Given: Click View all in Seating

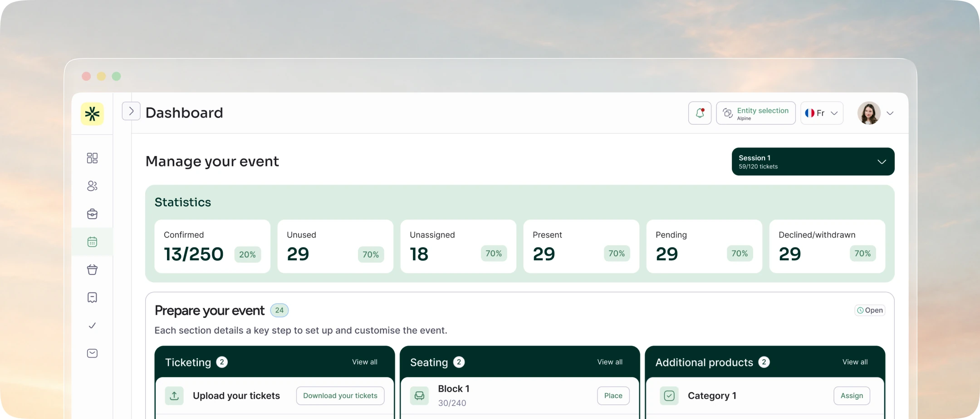Looking at the screenshot, I should coord(610,362).
